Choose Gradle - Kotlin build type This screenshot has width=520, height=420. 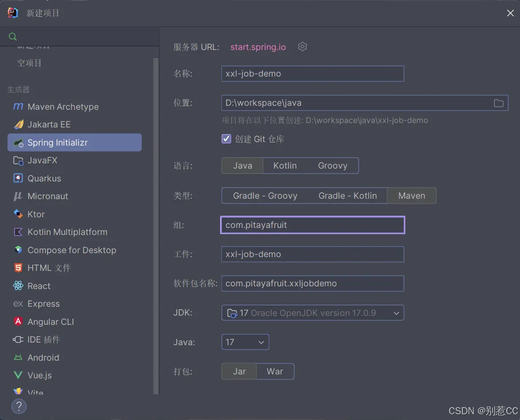tap(348, 196)
